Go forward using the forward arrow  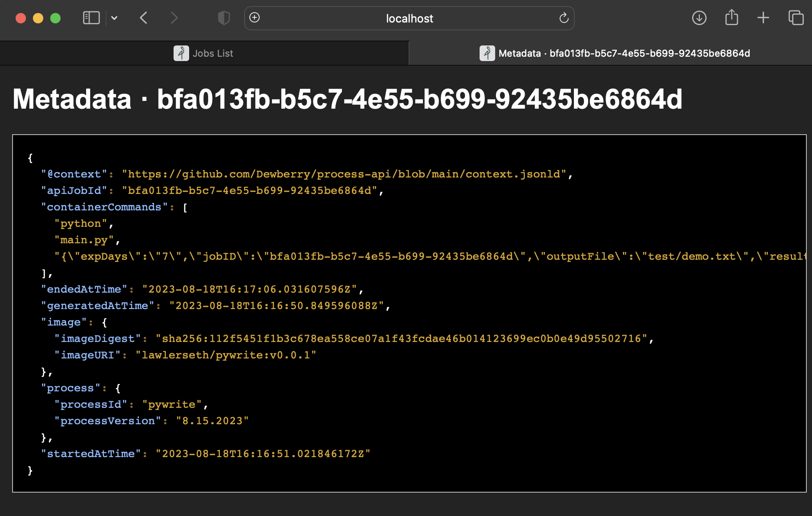pos(174,18)
